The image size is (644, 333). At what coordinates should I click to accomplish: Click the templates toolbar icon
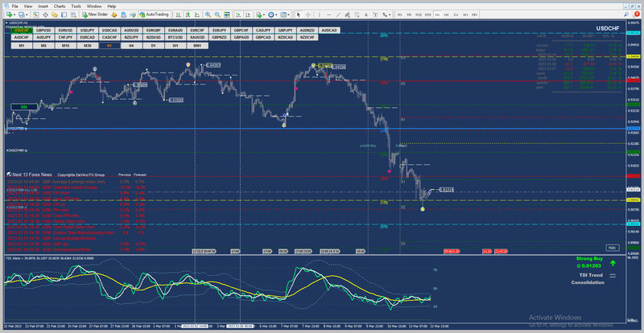pos(283,14)
